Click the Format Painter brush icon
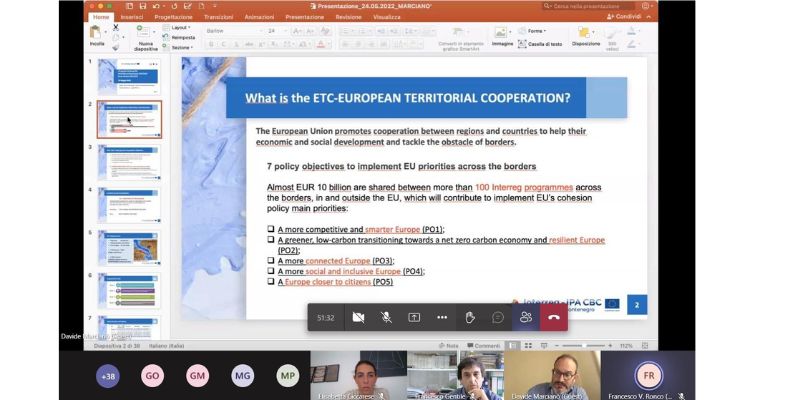 (116, 47)
